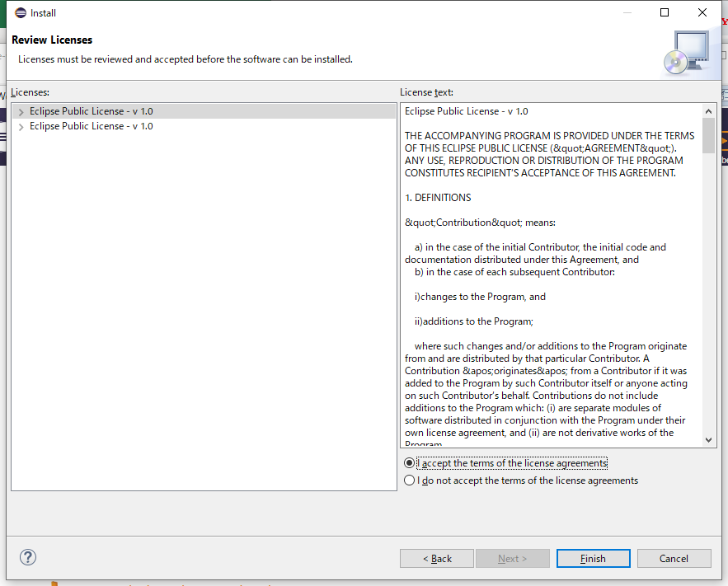Go back with the Back button
Viewport: 728px width, 586px height.
click(x=437, y=558)
